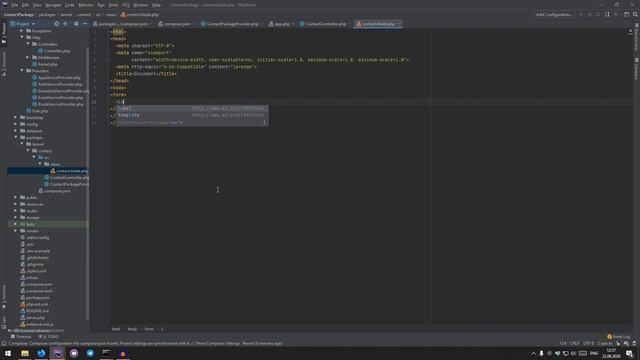The height and width of the screenshot is (360, 640).
Task: Click the inspection indicator at editor top-right
Action: point(630,31)
